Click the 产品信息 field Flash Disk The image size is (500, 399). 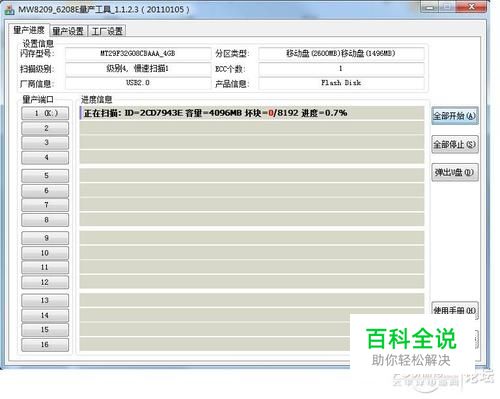(x=341, y=83)
